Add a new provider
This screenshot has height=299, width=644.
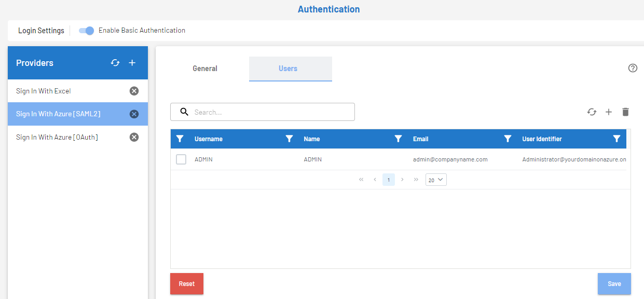tap(132, 63)
